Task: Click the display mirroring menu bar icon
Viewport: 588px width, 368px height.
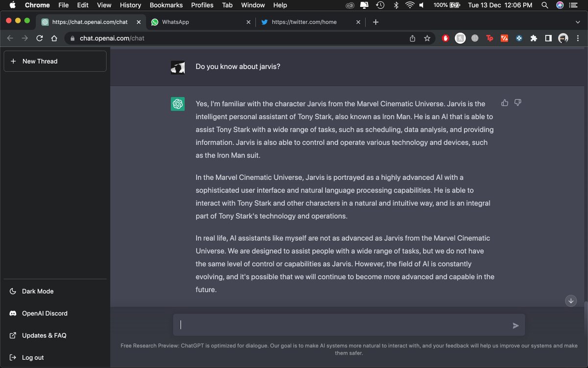Action: [x=365, y=5]
